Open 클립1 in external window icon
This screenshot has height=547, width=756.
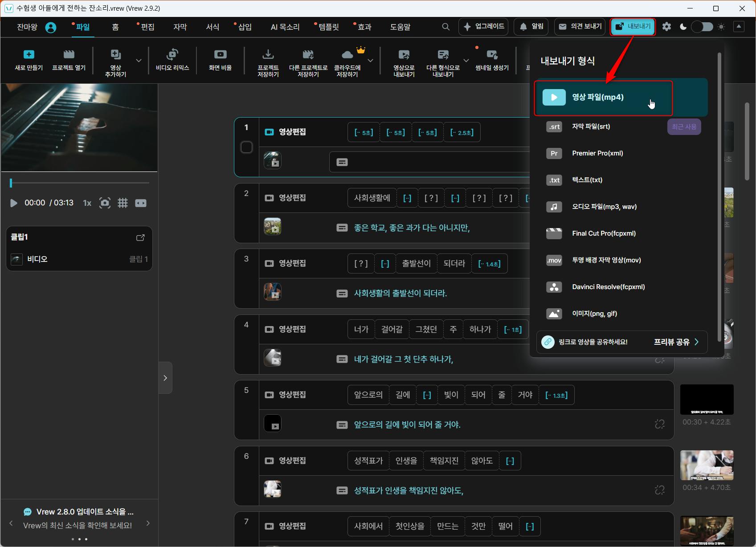click(140, 237)
